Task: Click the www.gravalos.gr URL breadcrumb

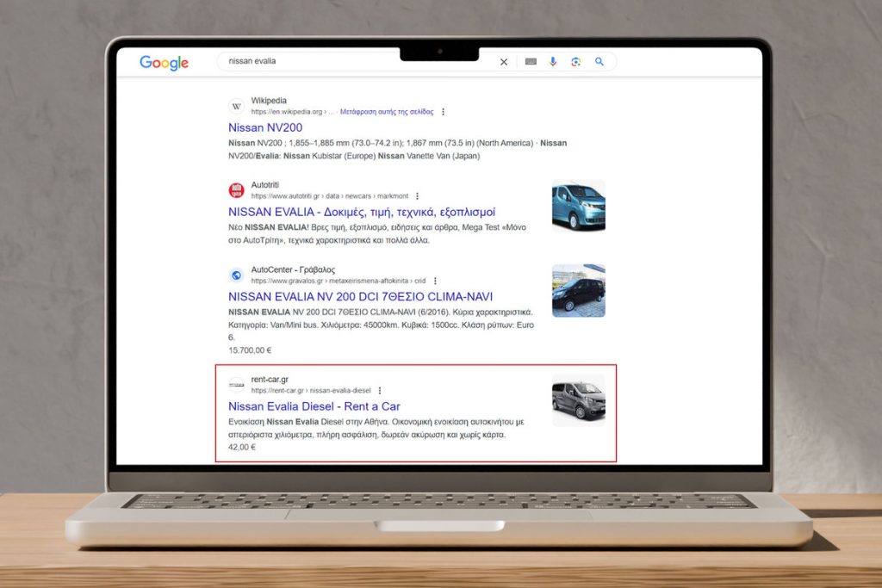Action: click(339, 281)
